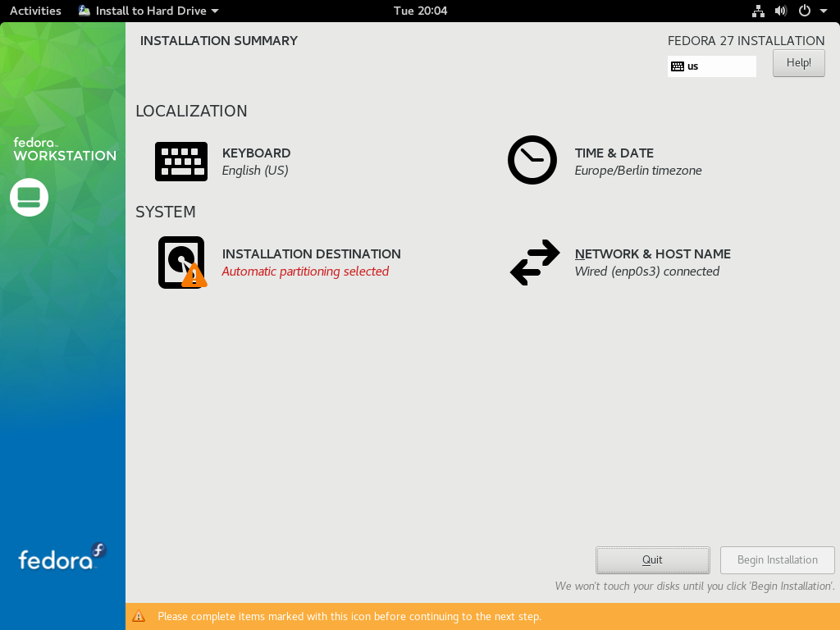This screenshot has width=840, height=630.
Task: Open the Install to Hard Drive menu
Action: (149, 11)
